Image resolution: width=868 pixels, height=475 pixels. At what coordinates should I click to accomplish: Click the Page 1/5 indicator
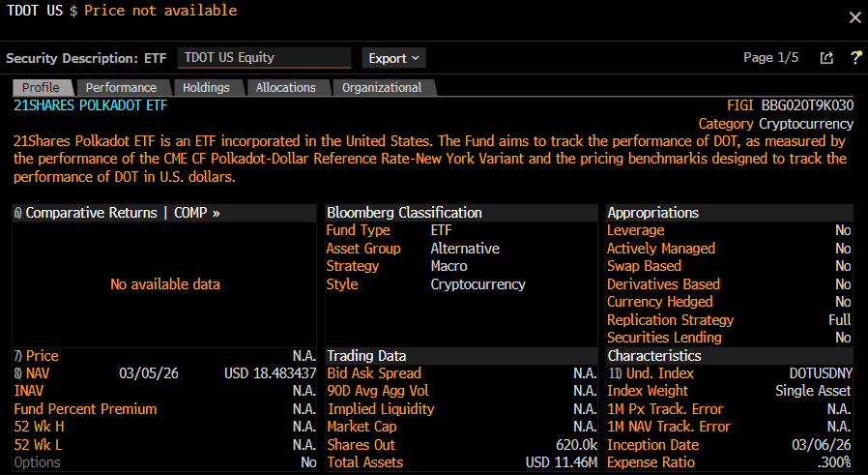pyautogui.click(x=770, y=58)
